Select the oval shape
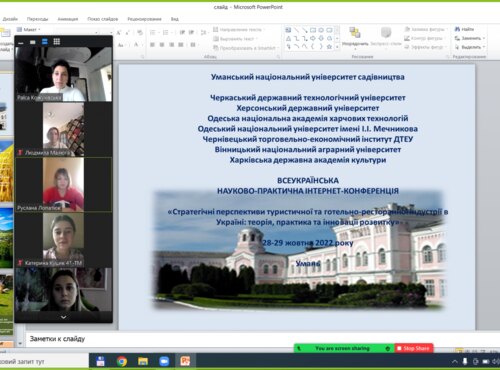The height and width of the screenshot is (370, 500). pyautogui.click(x=321, y=30)
